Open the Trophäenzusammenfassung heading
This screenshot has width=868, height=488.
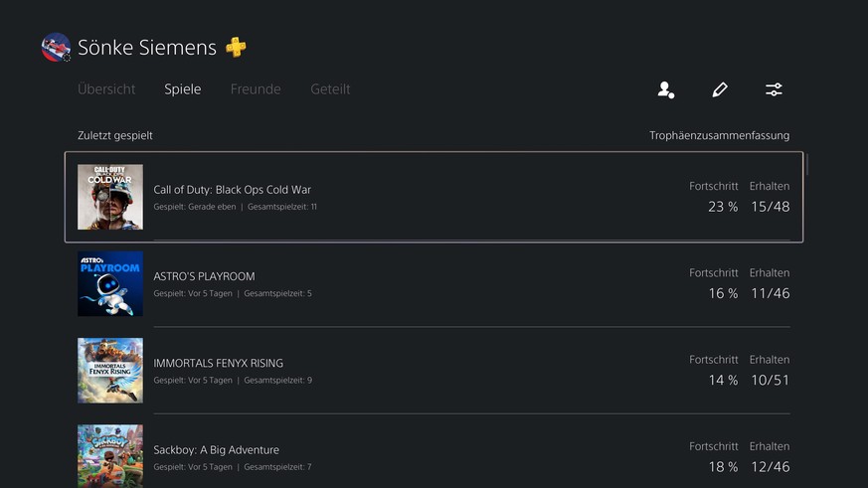[x=719, y=135]
